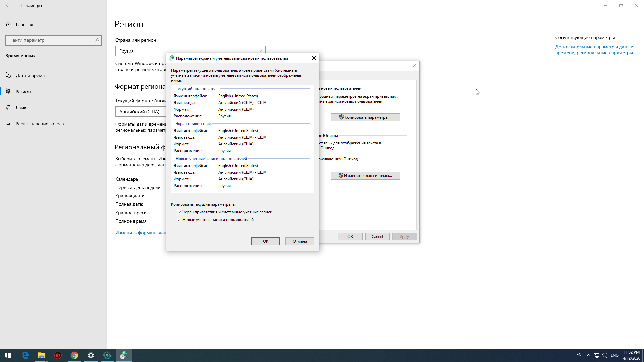Toggle new user accounts checkbox
The height and width of the screenshot is (362, 644).
179,220
